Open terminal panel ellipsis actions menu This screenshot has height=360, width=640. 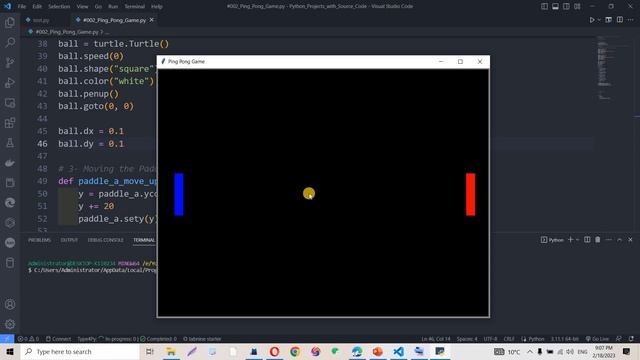(609, 240)
